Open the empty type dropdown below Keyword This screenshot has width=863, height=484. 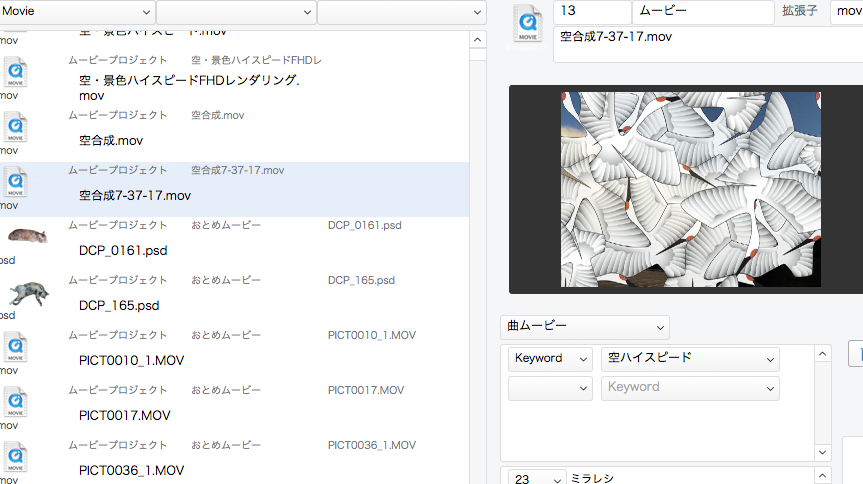click(x=550, y=388)
